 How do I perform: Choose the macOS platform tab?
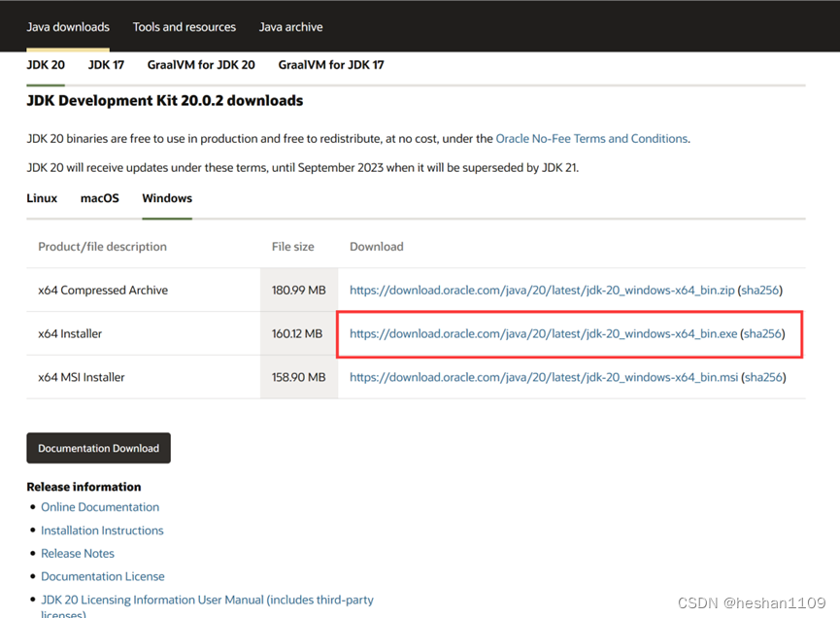pos(100,198)
